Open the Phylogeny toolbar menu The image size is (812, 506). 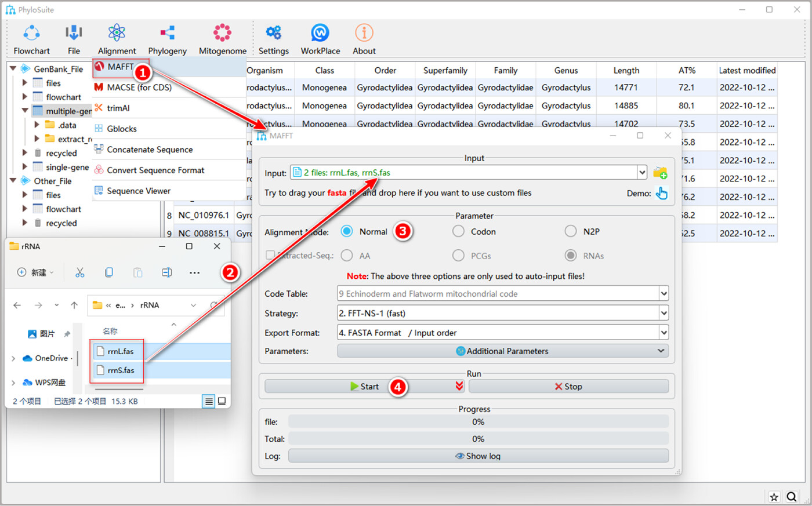tap(167, 39)
